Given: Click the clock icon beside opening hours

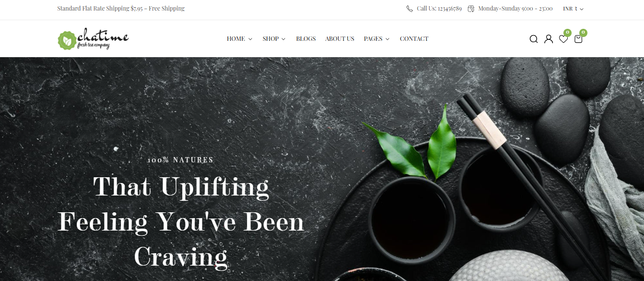Looking at the screenshot, I should (x=471, y=9).
